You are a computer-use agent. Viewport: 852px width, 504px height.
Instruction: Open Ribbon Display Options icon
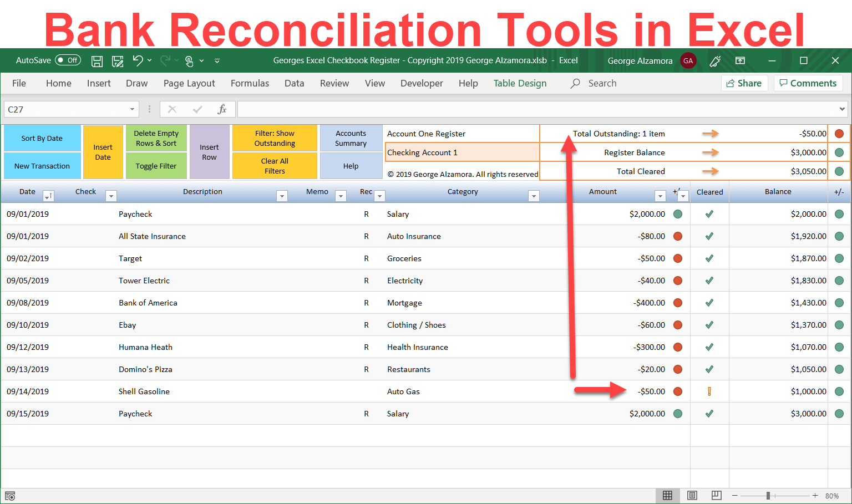click(740, 61)
